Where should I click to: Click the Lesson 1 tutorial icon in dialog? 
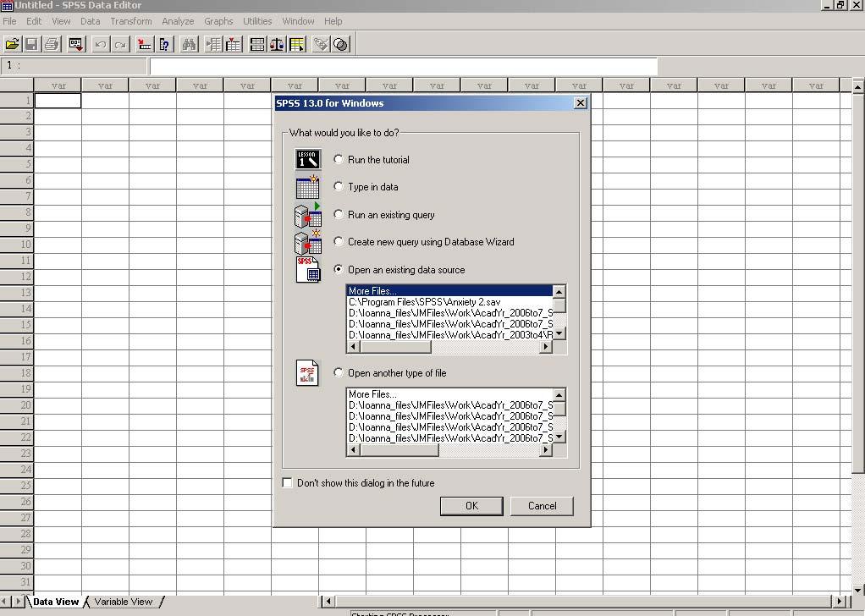[308, 159]
